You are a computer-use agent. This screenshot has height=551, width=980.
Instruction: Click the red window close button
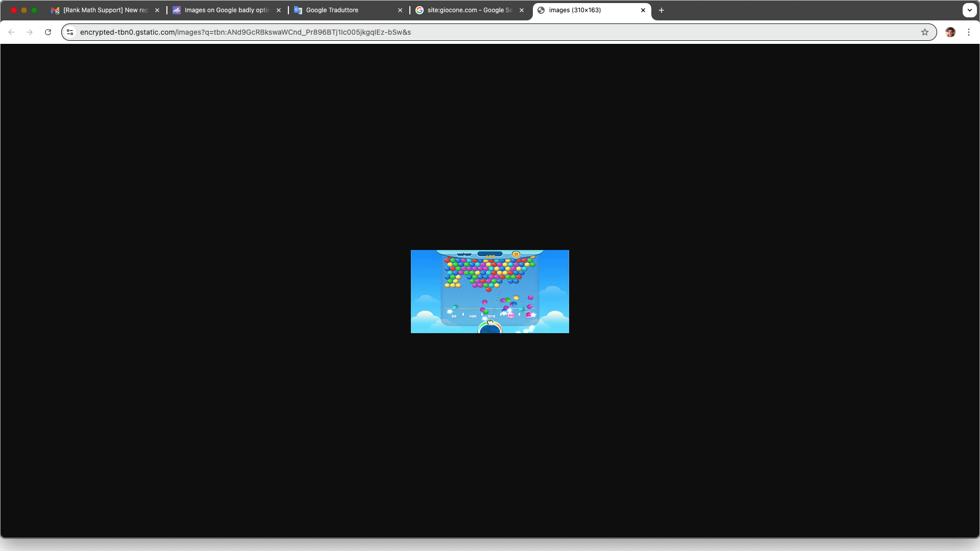click(14, 10)
